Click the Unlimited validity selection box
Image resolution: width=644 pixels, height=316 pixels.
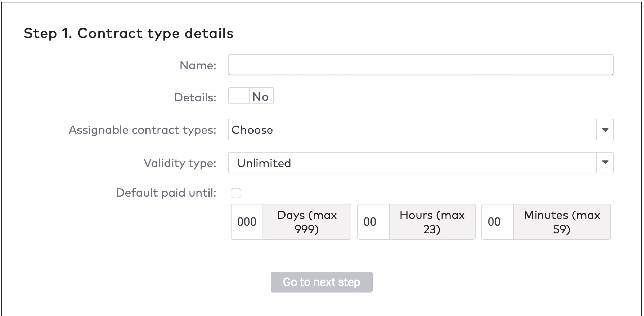[x=412, y=163]
